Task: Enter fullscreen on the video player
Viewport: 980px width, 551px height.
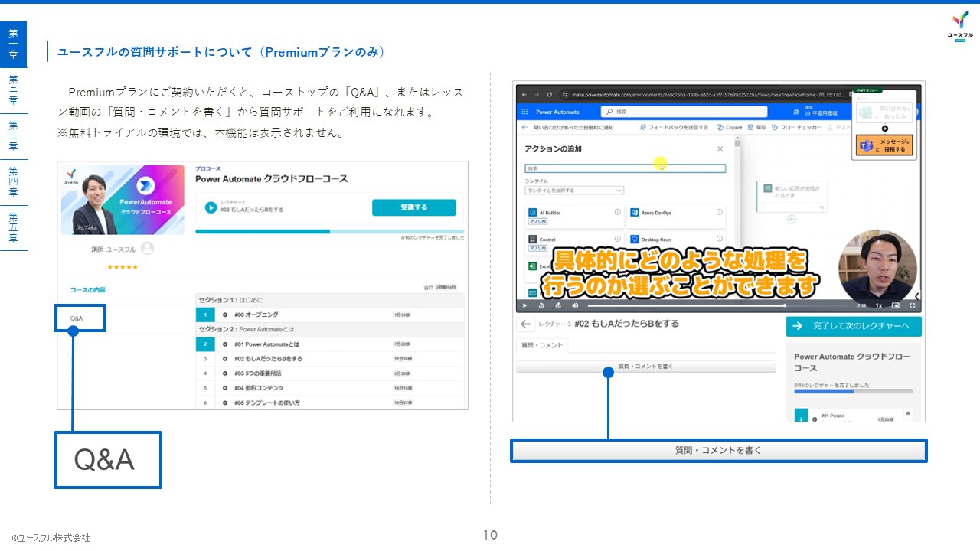Action: (913, 305)
